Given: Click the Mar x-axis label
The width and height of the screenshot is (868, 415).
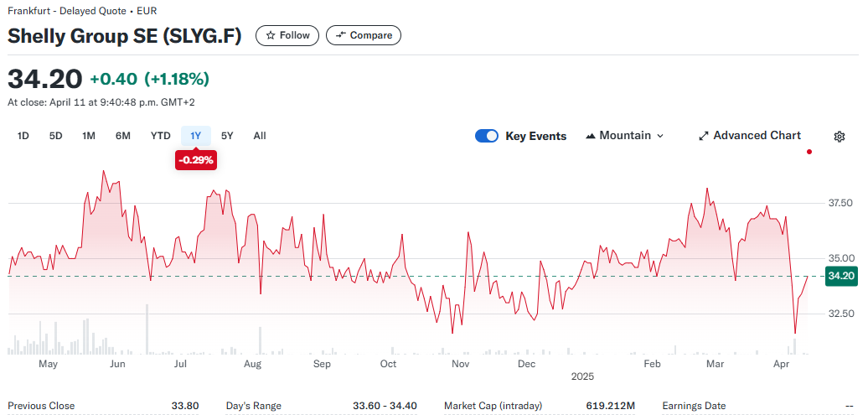Looking at the screenshot, I should pyautogui.click(x=716, y=364).
